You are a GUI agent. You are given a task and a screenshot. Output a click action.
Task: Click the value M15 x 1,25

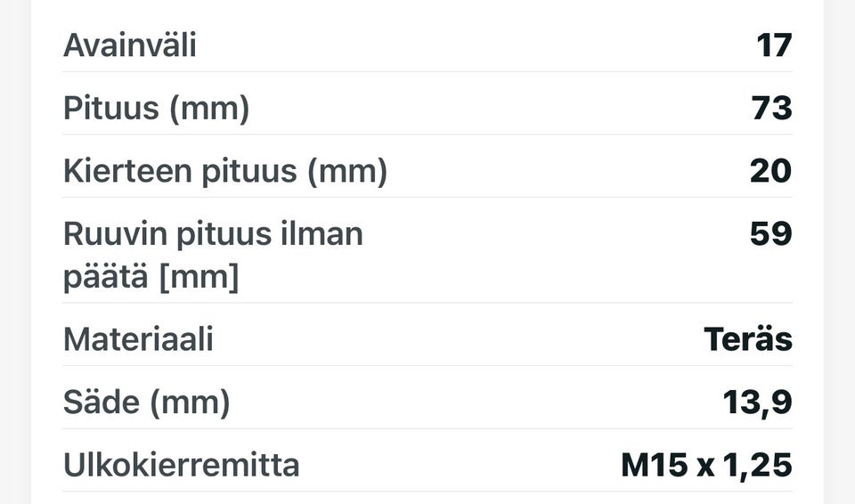(706, 466)
